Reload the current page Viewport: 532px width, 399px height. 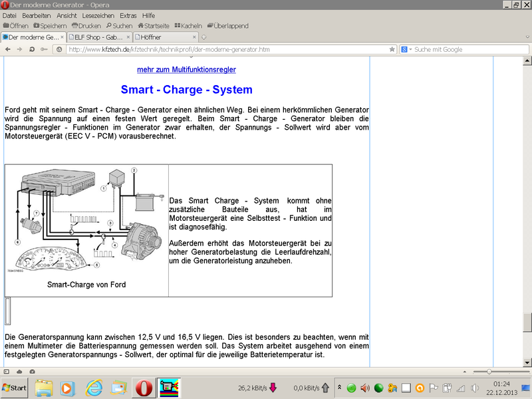(33, 49)
